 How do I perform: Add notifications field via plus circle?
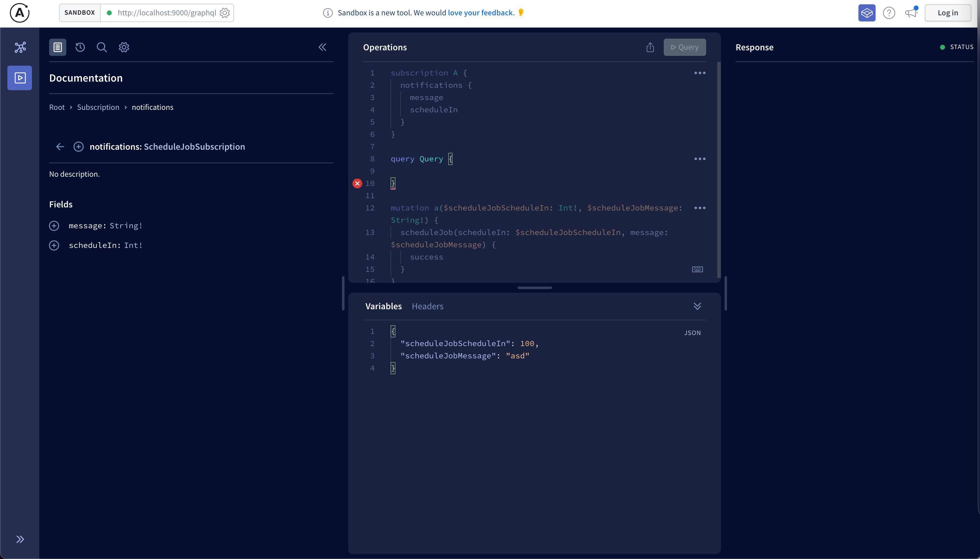(78, 147)
